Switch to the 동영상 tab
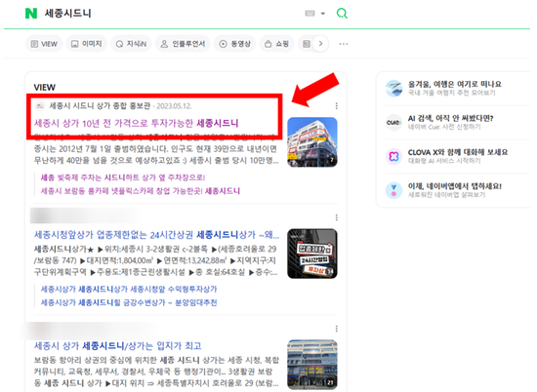Image resolution: width=537 pixels, height=392 pixels. 235,44
